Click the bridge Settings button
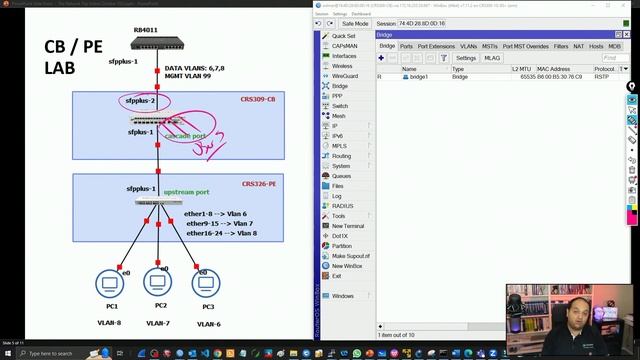Viewport: 640px width, 360px height. pos(466,58)
